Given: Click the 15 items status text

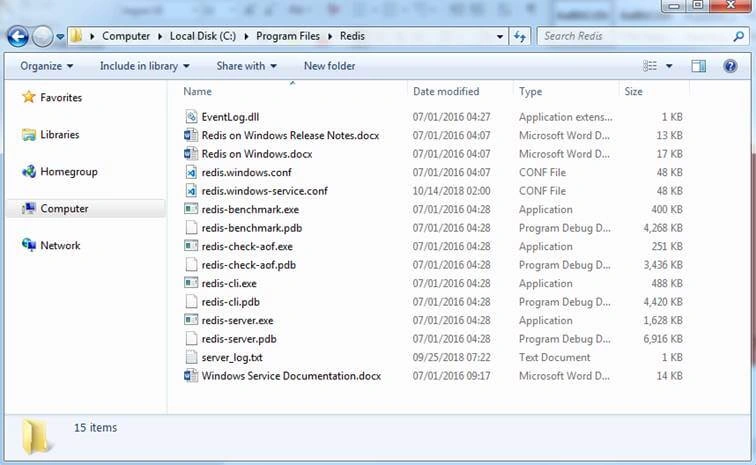Looking at the screenshot, I should [x=95, y=427].
